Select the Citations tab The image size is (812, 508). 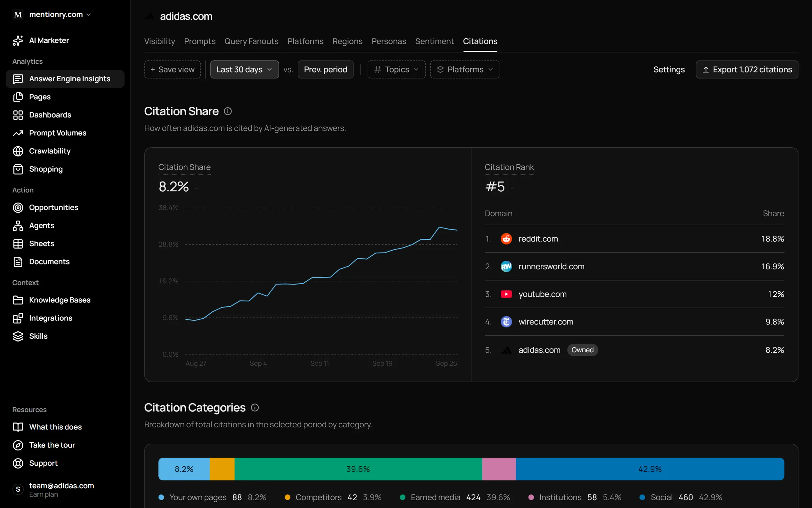click(480, 41)
